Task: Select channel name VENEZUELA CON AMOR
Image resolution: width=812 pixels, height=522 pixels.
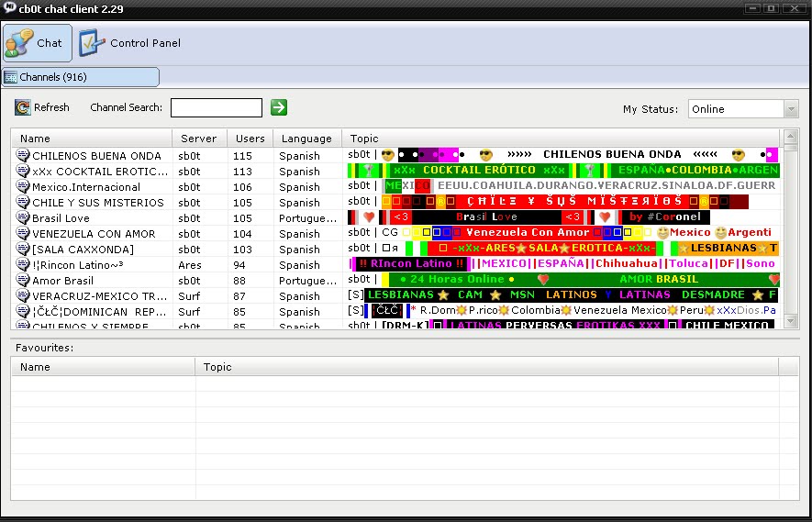Action: pyautogui.click(x=94, y=234)
